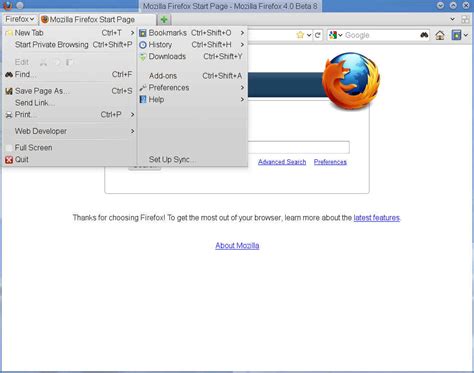Viewport: 474px width, 373px height.
Task: Open the Google search engine selector
Action: coord(335,35)
